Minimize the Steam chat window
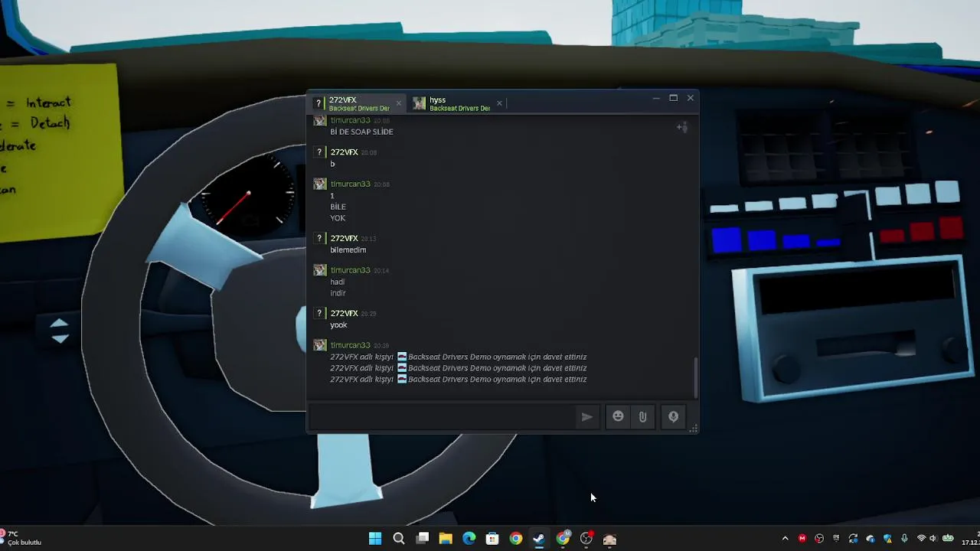The width and height of the screenshot is (980, 551). (656, 98)
